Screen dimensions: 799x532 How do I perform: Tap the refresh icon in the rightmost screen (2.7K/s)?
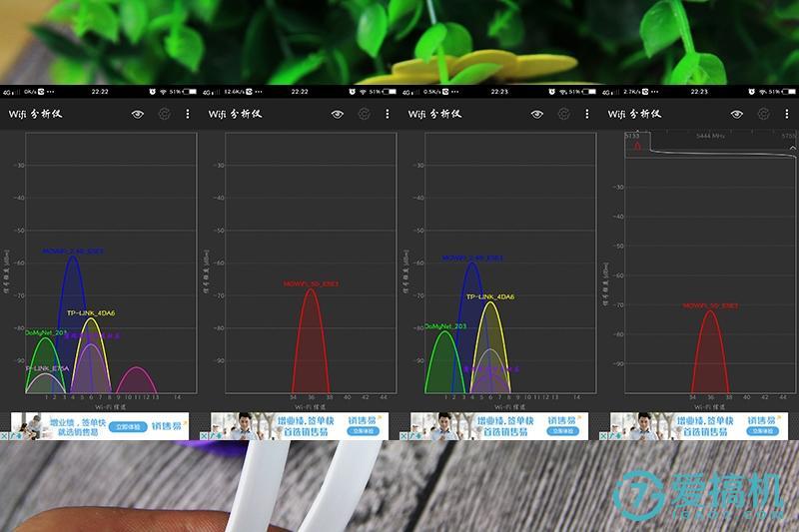[x=763, y=114]
